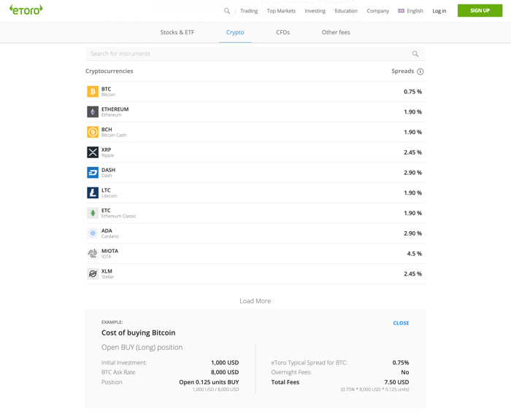This screenshot has height=420, width=511.
Task: Click the MIOTA IOTA icon
Action: [x=93, y=253]
